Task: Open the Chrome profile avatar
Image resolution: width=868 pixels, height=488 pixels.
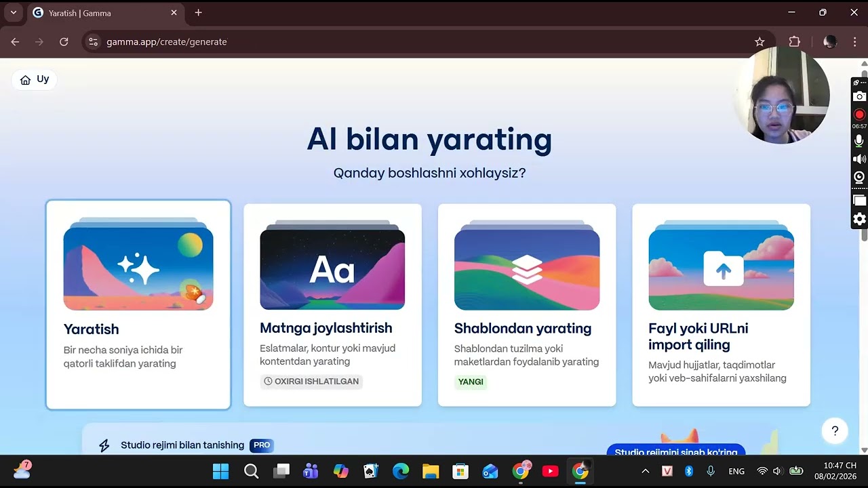Action: coord(830,41)
